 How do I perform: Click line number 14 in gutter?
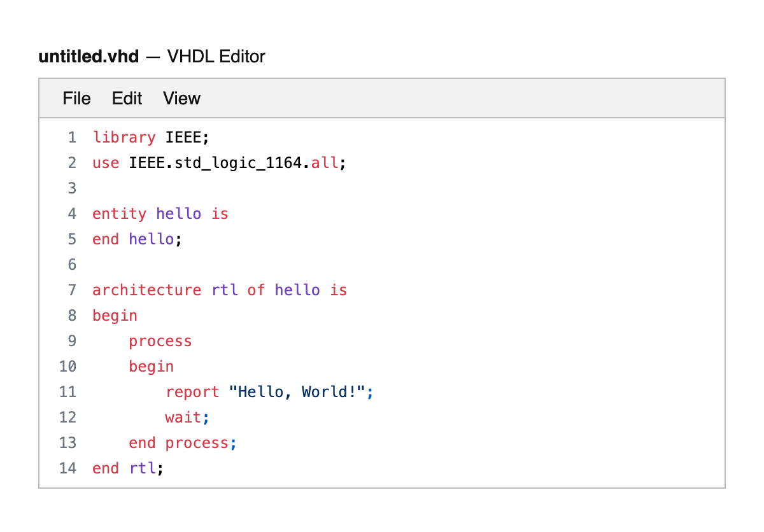[67, 468]
